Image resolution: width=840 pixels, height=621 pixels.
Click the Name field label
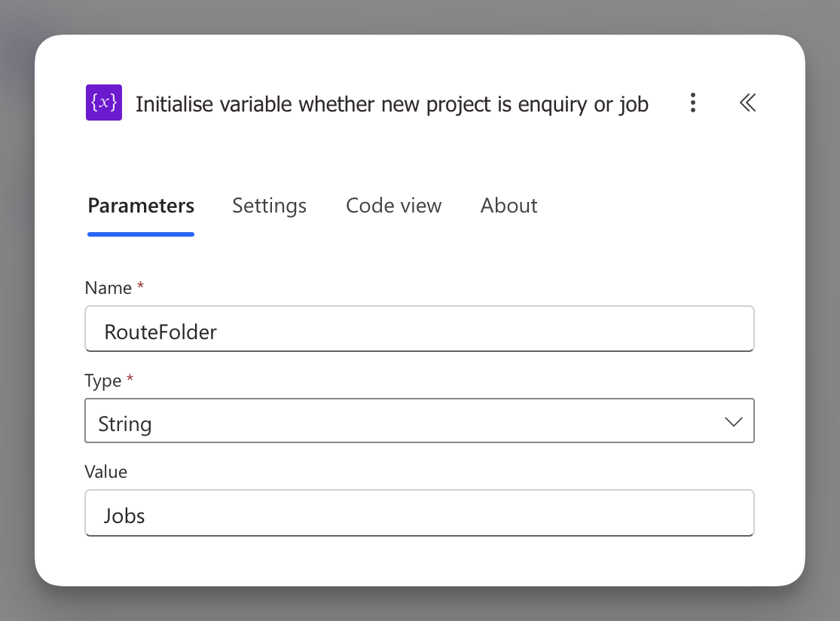click(108, 288)
